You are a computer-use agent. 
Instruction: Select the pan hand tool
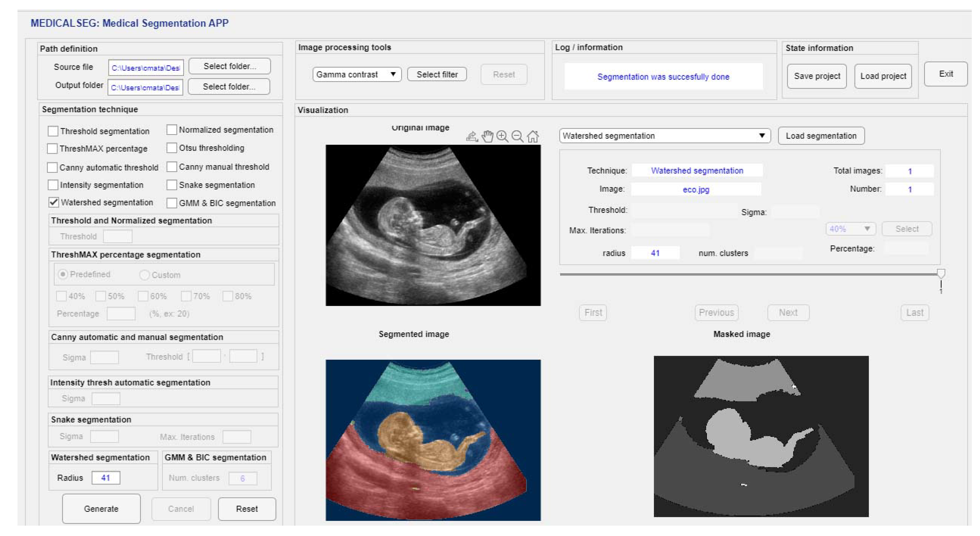[x=487, y=136]
